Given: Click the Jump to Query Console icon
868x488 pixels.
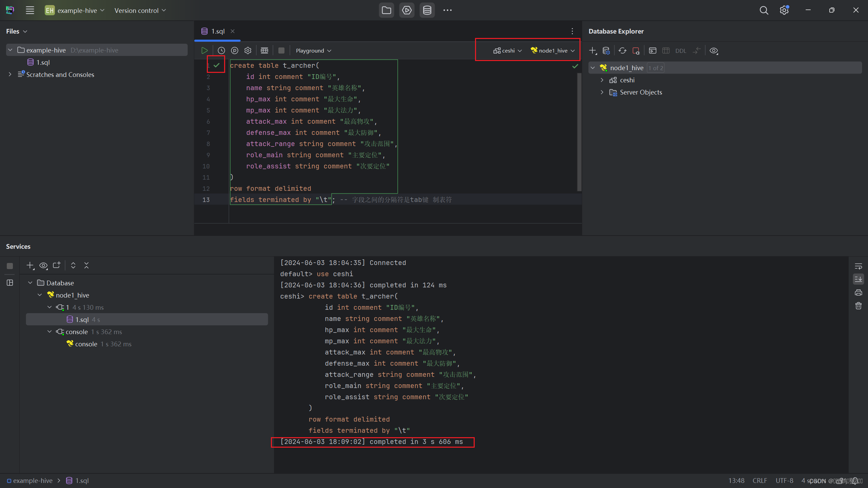Looking at the screenshot, I should coord(652,50).
